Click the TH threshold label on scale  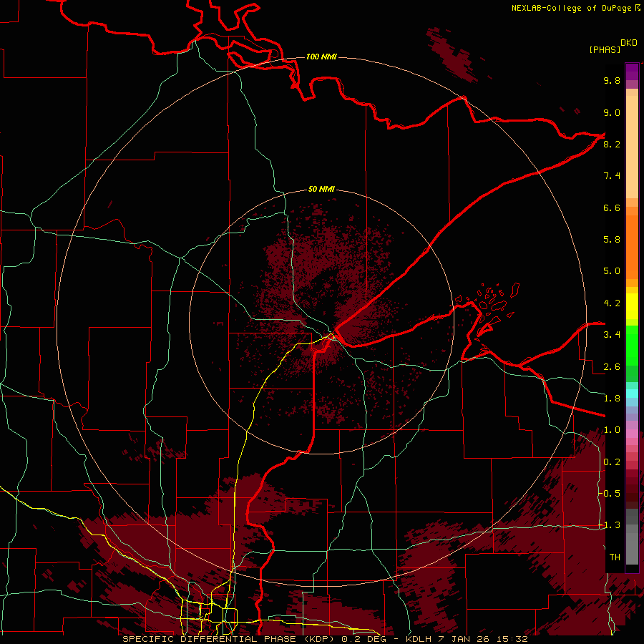615,557
